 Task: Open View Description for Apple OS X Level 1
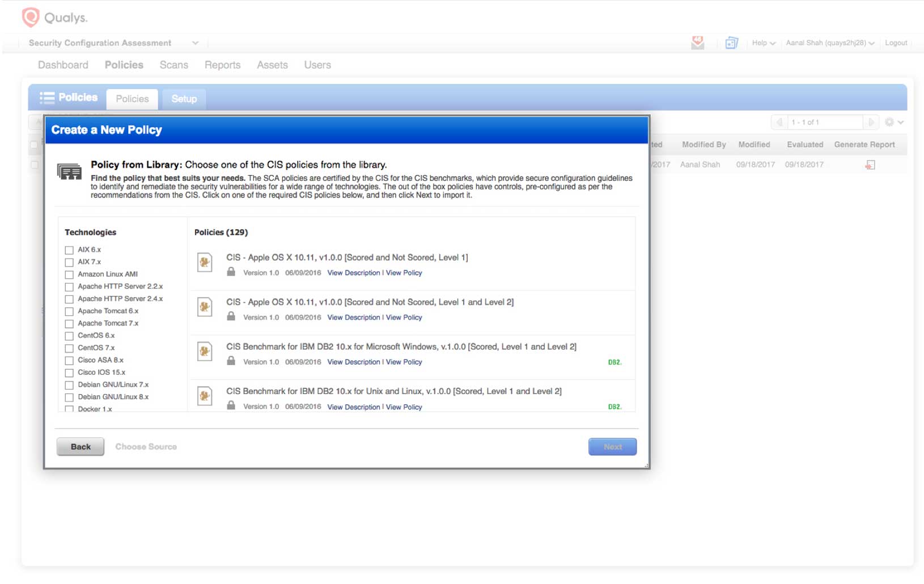[x=354, y=273]
